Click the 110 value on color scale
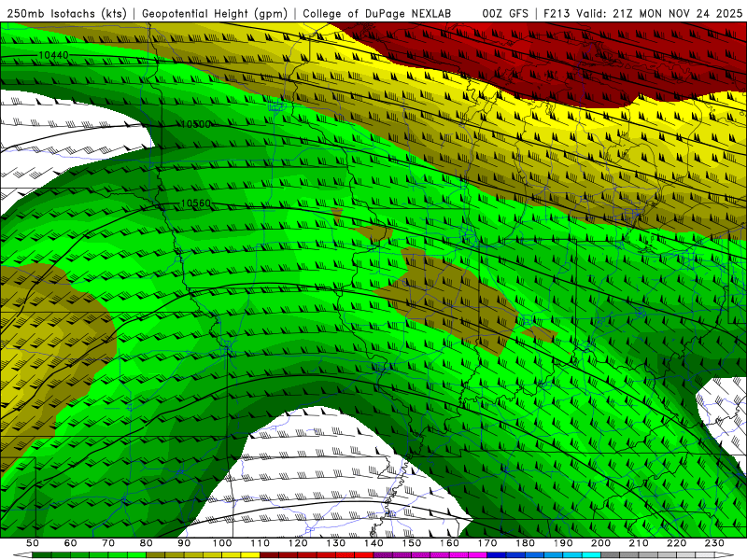This screenshot has width=747, height=560. pos(261,543)
